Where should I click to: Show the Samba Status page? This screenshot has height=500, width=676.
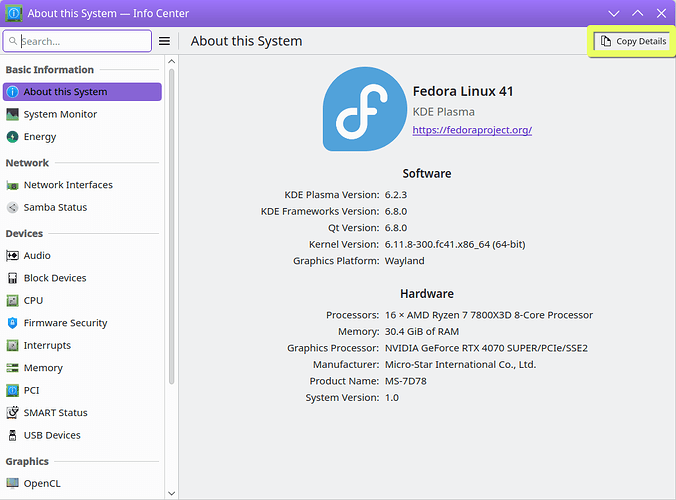82,207
